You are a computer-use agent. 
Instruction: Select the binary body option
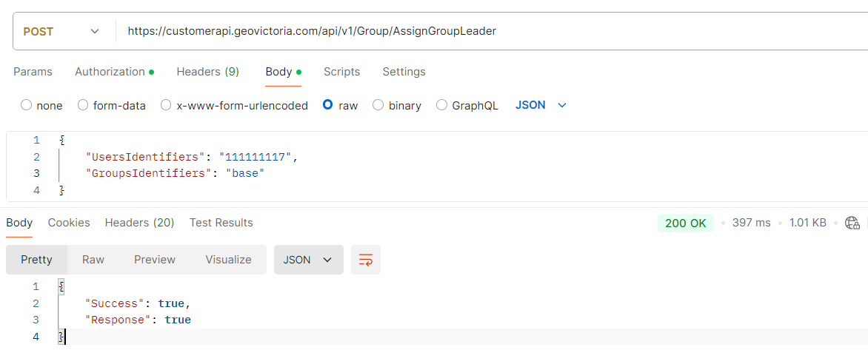point(378,105)
